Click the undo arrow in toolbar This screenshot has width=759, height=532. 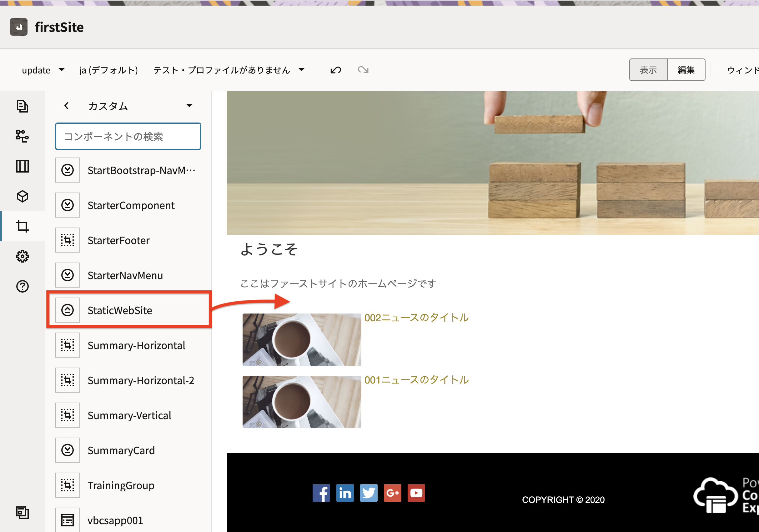pos(335,70)
